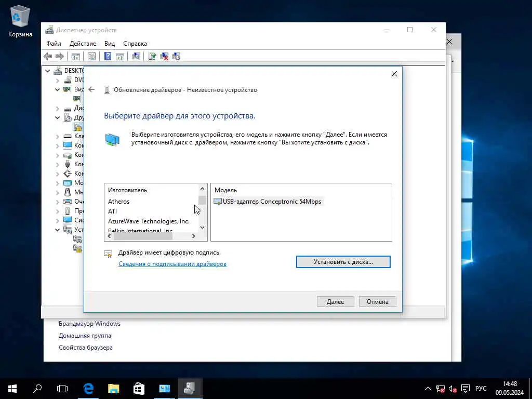This screenshot has width=532, height=399.
Task: Click the blue question-mark Help icon
Action: coord(108,56)
